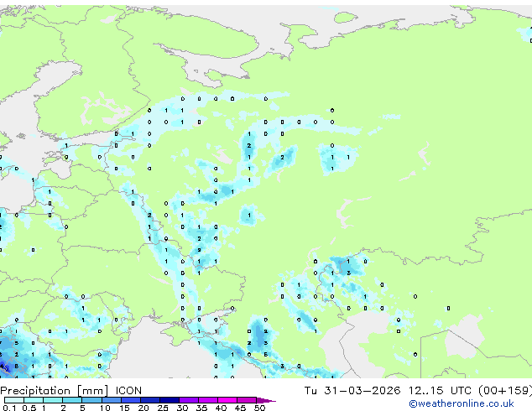Click the 'Tu 31-03-2026 12..15 UTC' timestamp
This screenshot has width=532, height=411.
(x=388, y=391)
